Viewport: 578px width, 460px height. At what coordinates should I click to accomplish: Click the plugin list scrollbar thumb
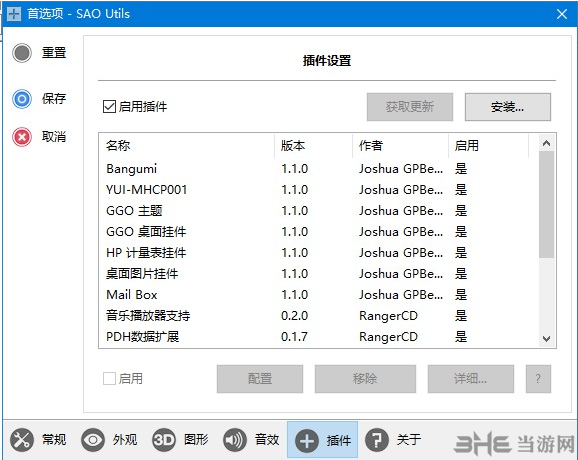click(x=547, y=205)
